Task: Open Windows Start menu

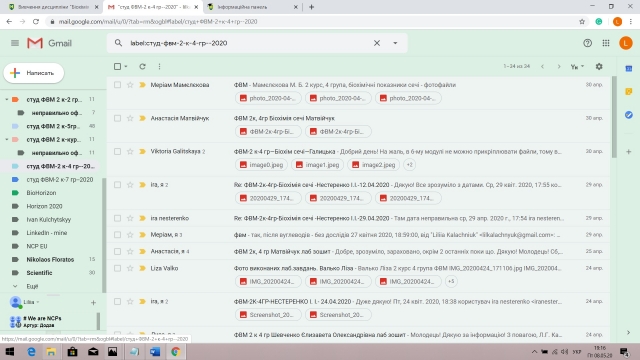Action: 10,351
